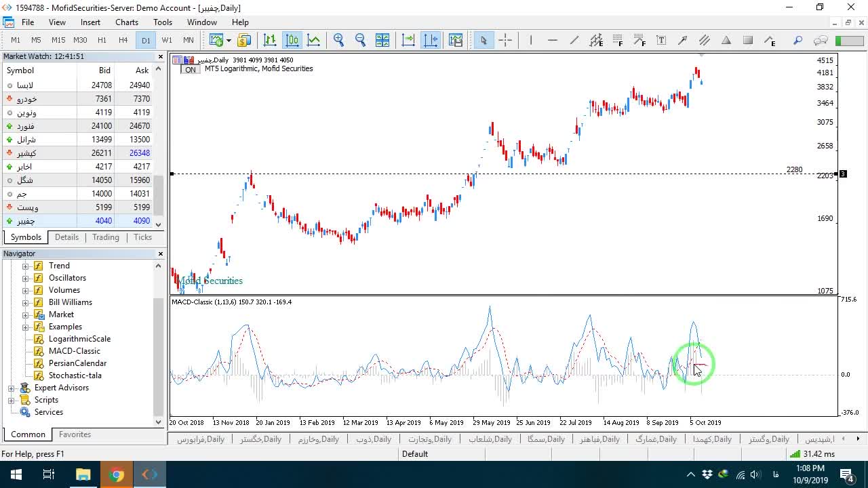Switch chart to candlesticks

click(292, 40)
